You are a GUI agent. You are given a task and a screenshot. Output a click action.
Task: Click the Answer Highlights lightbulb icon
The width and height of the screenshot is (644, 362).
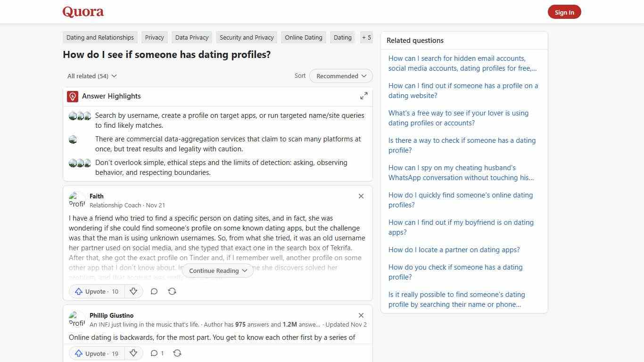72,96
